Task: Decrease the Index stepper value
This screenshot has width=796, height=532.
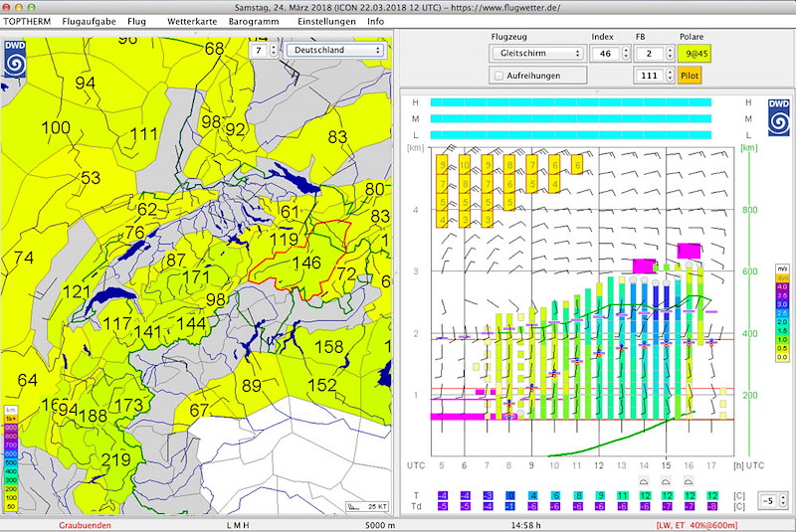Action: pos(626,57)
